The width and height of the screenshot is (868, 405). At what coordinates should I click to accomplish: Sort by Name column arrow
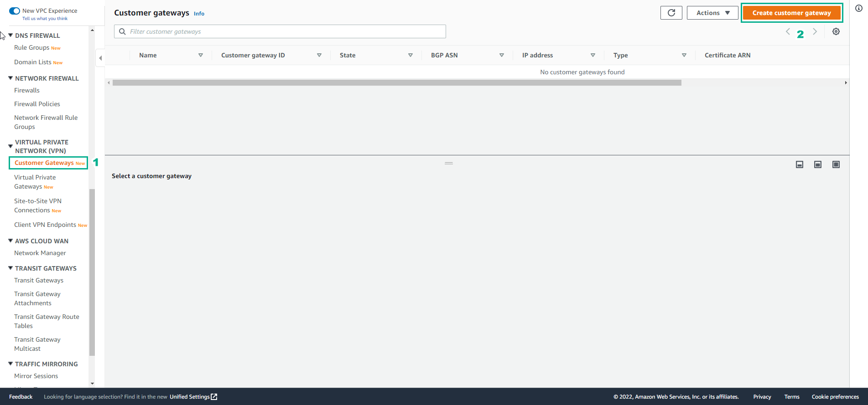201,55
